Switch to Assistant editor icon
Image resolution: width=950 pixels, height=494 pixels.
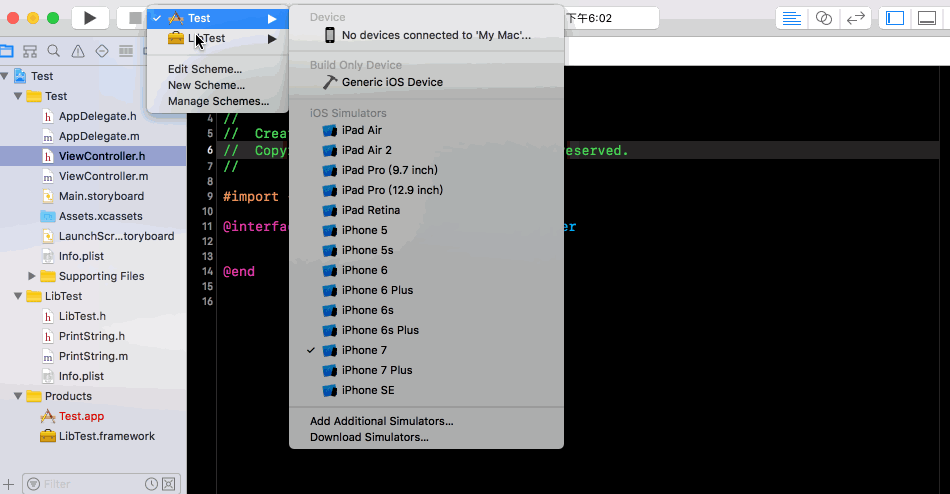tap(823, 18)
